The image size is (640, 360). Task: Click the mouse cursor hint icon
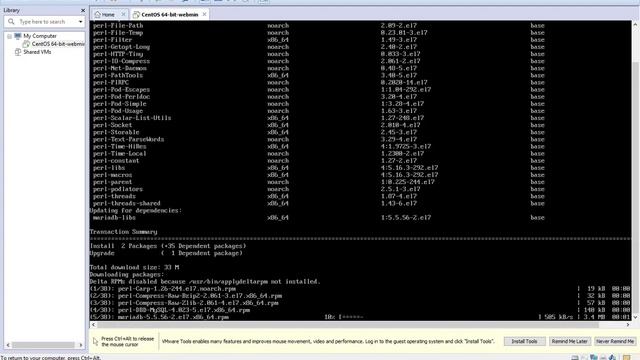(x=96, y=341)
